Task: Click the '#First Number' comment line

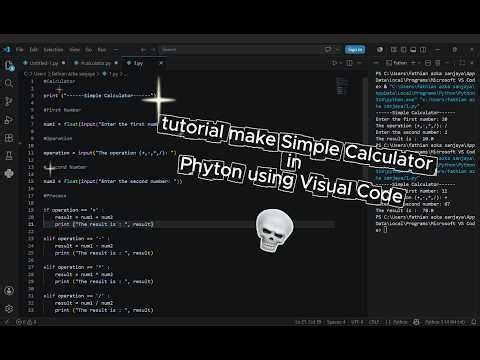Action: [62, 110]
